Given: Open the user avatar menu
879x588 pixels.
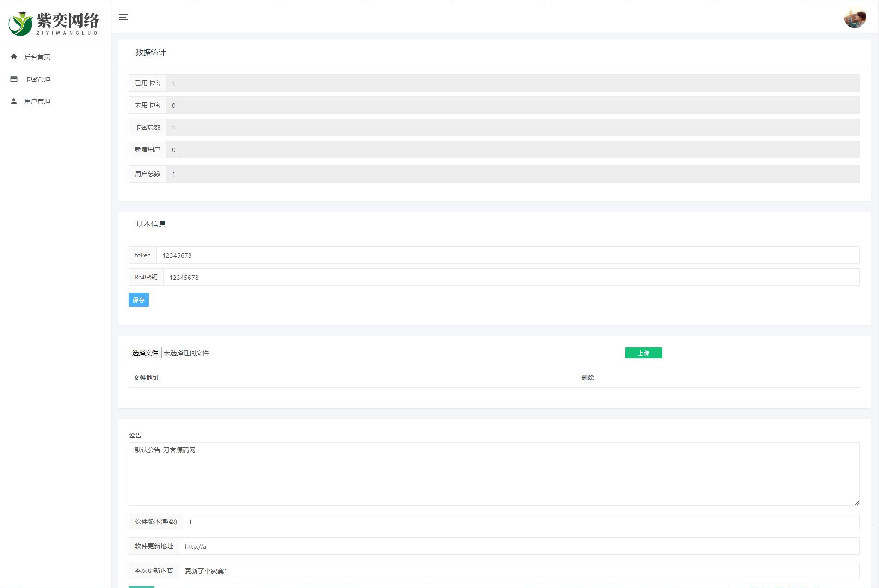Looking at the screenshot, I should point(855,18).
